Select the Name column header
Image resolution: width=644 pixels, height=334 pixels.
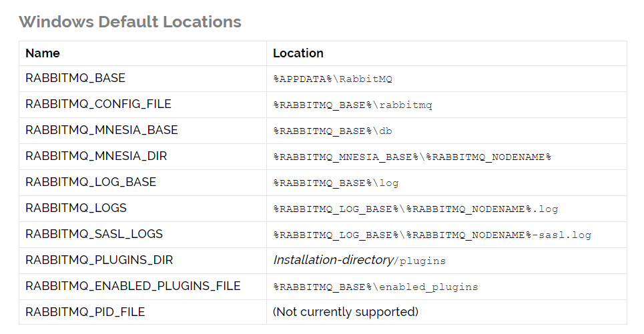coord(43,53)
